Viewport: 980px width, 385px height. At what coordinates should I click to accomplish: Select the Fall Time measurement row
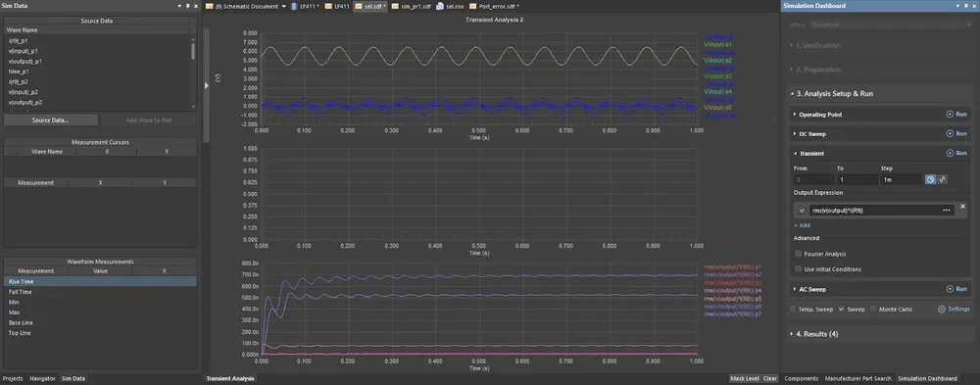100,292
